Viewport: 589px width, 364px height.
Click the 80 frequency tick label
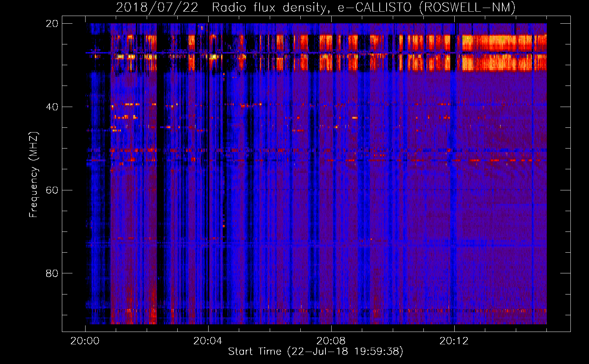(52, 273)
